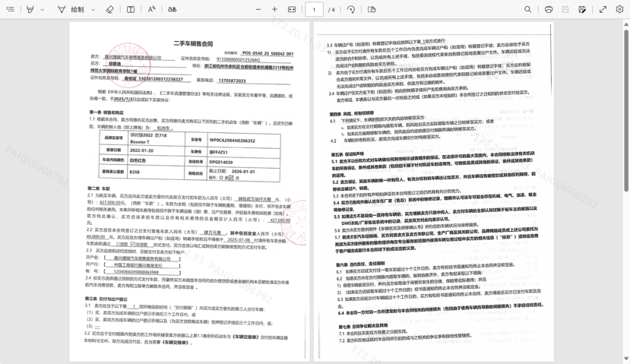Select the Erase tool

pyautogui.click(x=109, y=10)
